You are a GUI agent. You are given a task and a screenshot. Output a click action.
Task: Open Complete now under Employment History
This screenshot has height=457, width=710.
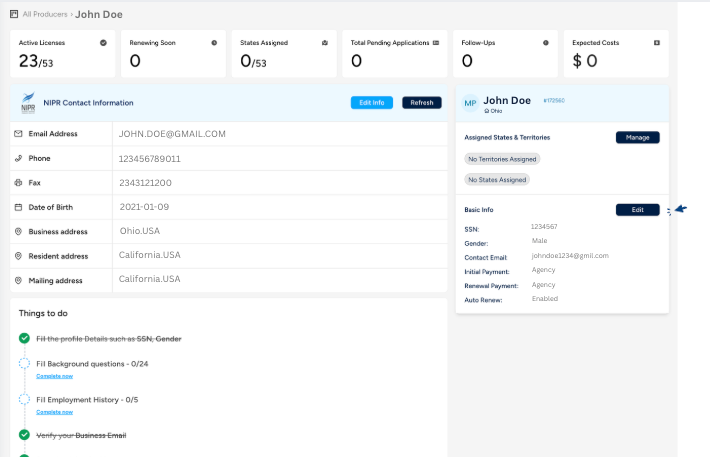click(x=54, y=412)
